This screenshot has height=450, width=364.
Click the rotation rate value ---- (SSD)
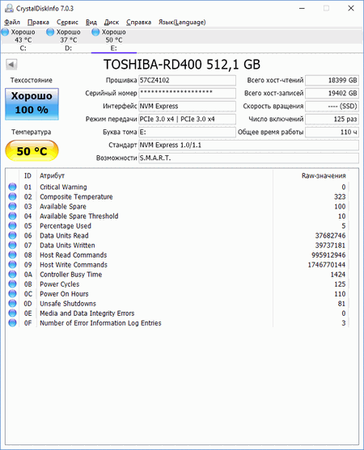pyautogui.click(x=332, y=106)
